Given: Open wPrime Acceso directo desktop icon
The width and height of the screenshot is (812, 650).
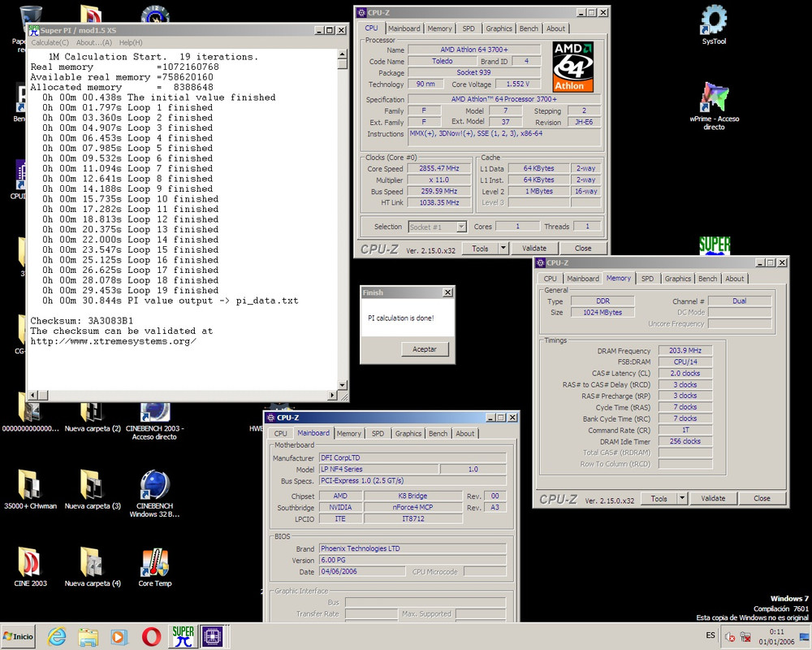Looking at the screenshot, I should click(714, 106).
